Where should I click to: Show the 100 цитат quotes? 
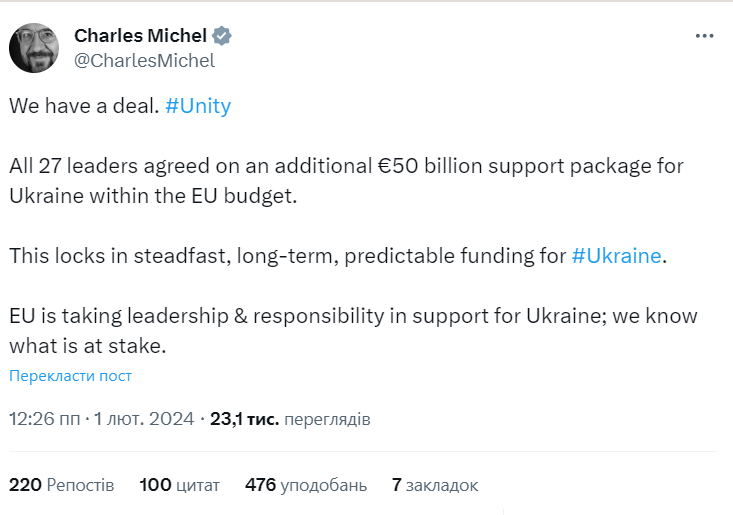point(179,485)
